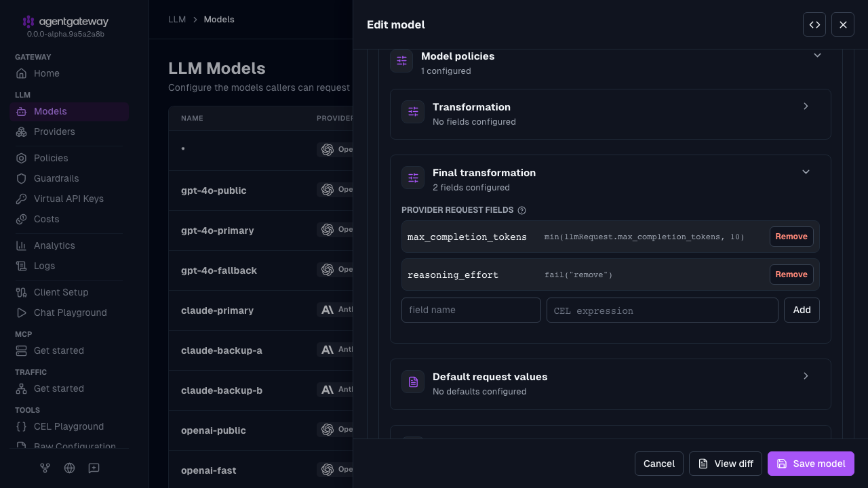Select the claude-backup-b model row
The image size is (868, 488).
coord(261,390)
